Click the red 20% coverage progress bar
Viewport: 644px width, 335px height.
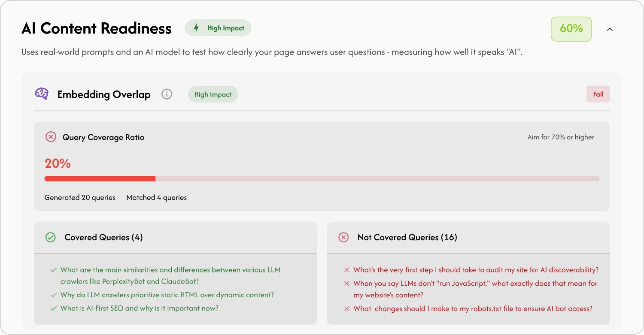point(99,178)
